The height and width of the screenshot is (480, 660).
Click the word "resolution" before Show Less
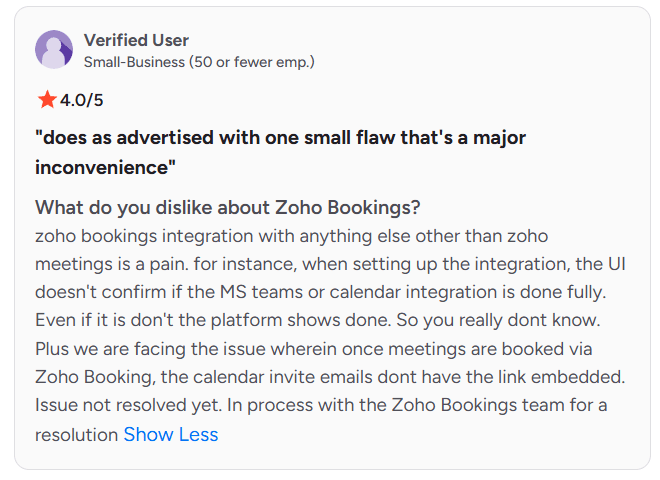click(x=76, y=435)
